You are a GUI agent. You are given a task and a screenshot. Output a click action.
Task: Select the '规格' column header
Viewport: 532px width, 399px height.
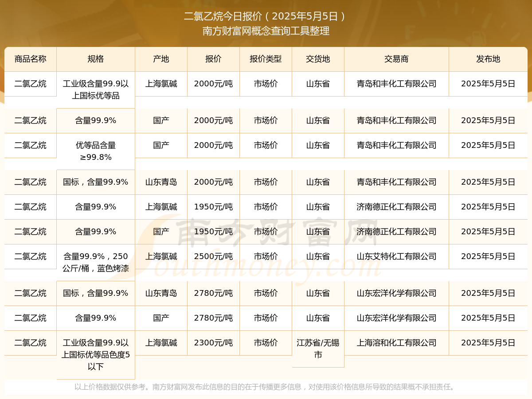point(96,59)
